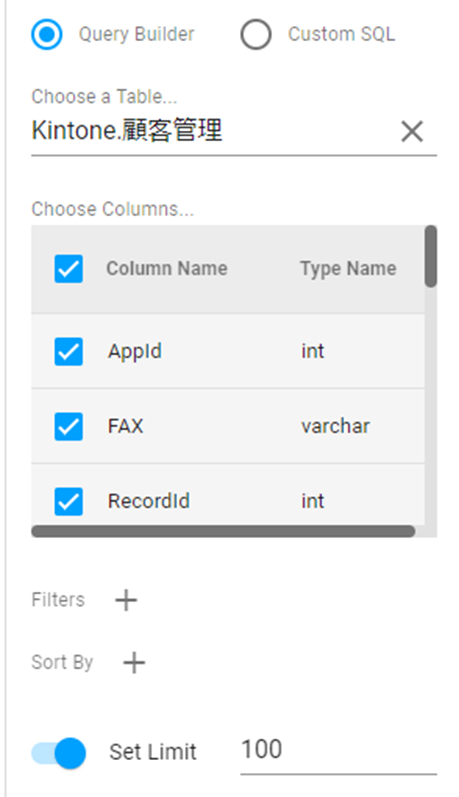Clear the selected Kintone table with X
Viewport: 459px width, 797px height.
coord(412,132)
